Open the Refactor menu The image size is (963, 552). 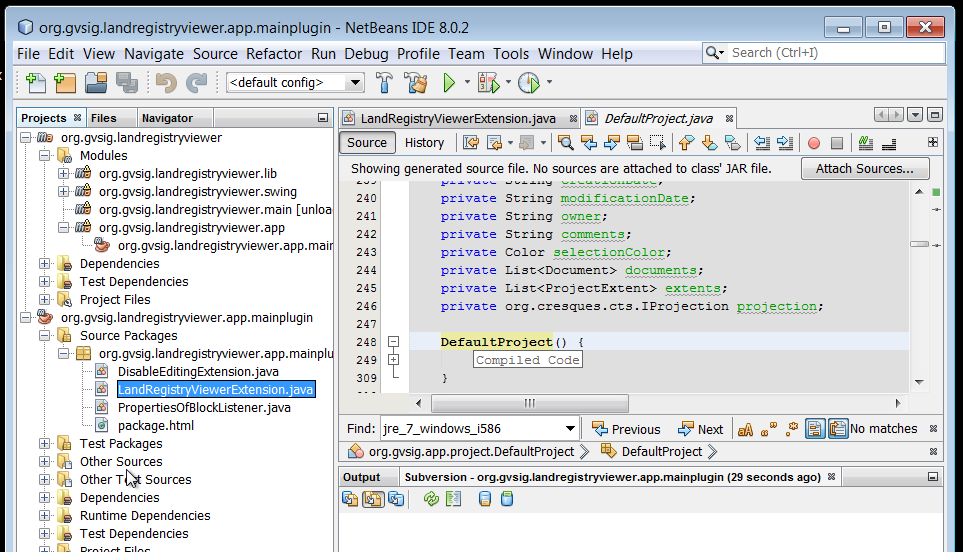(274, 54)
